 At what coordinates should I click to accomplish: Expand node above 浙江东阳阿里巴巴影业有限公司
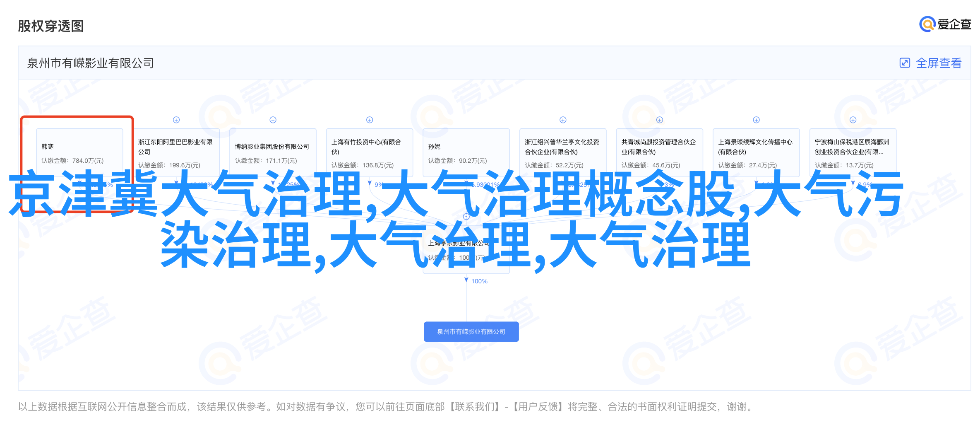click(x=176, y=120)
